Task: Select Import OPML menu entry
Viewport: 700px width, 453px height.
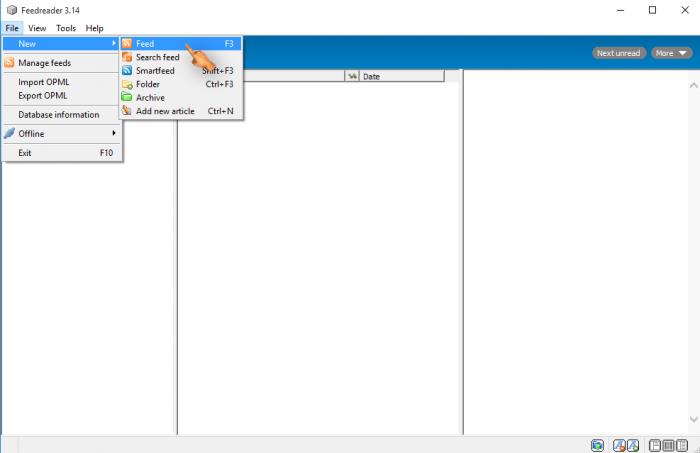Action: (x=62, y=82)
